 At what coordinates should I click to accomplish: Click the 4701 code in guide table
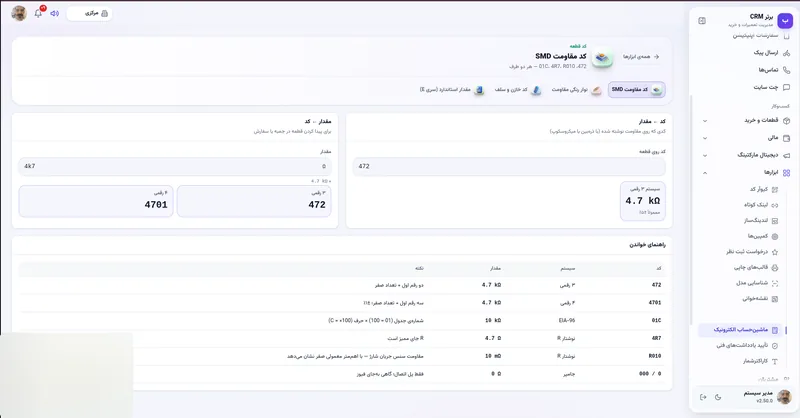click(x=655, y=303)
